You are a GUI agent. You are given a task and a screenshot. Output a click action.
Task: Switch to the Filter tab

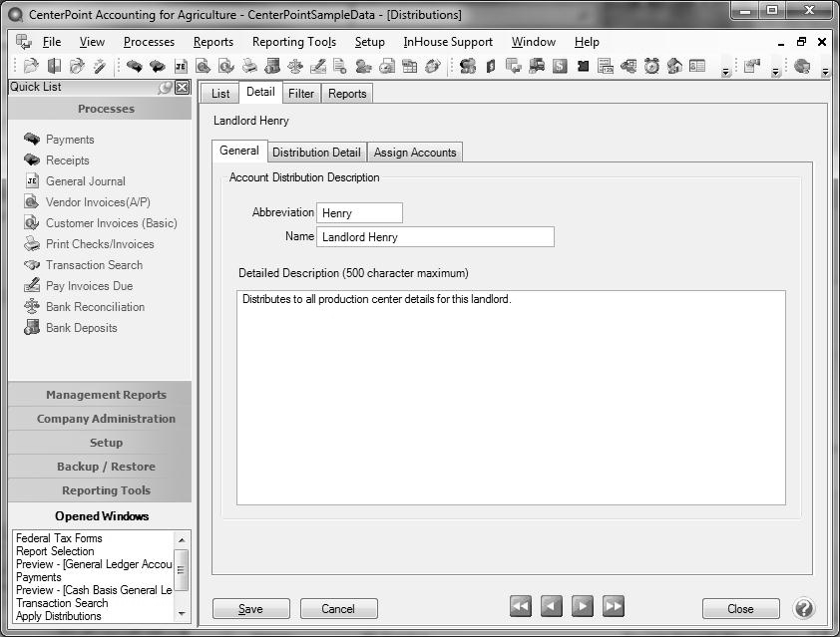point(301,94)
